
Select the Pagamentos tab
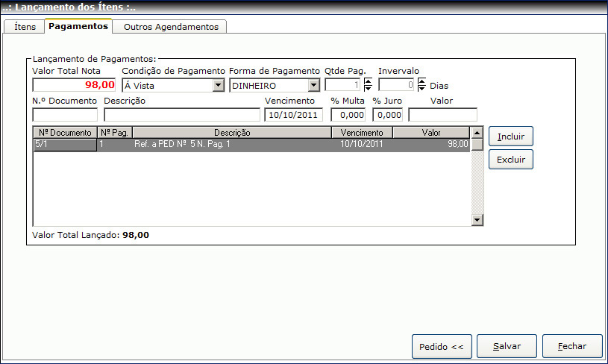coord(78,26)
